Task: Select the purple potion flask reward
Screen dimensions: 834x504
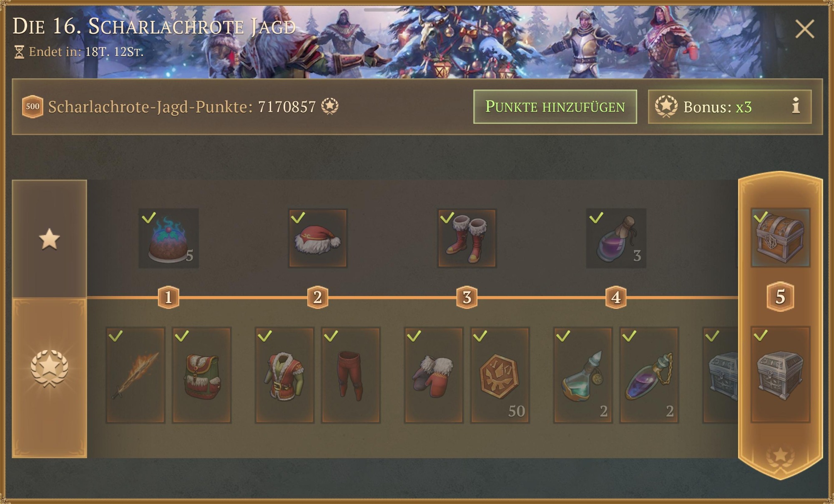Action: pos(616,238)
